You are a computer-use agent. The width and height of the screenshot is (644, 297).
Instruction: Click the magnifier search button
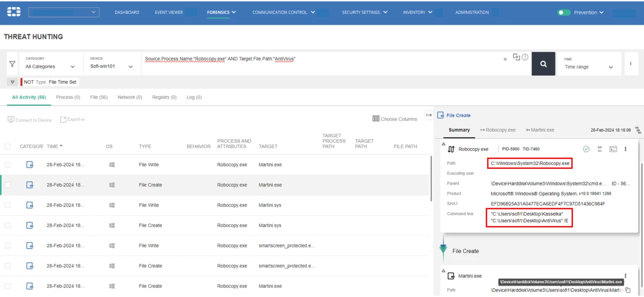[x=543, y=64]
